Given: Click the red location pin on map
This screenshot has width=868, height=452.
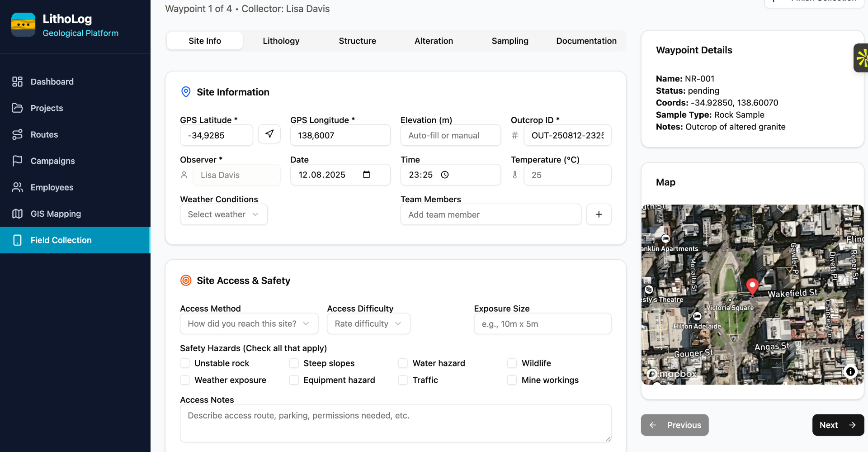Looking at the screenshot, I should 752,286.
